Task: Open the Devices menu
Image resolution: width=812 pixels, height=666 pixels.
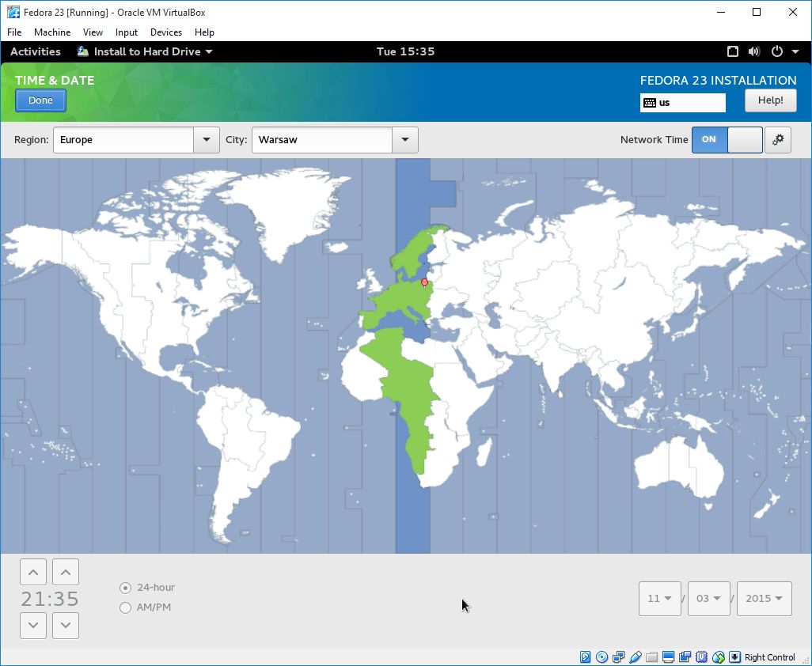Action: [x=166, y=32]
